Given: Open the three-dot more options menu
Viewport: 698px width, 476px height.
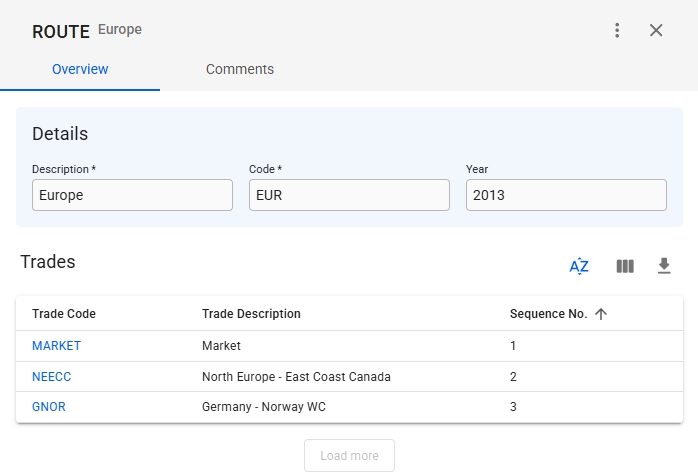Looking at the screenshot, I should pyautogui.click(x=617, y=30).
